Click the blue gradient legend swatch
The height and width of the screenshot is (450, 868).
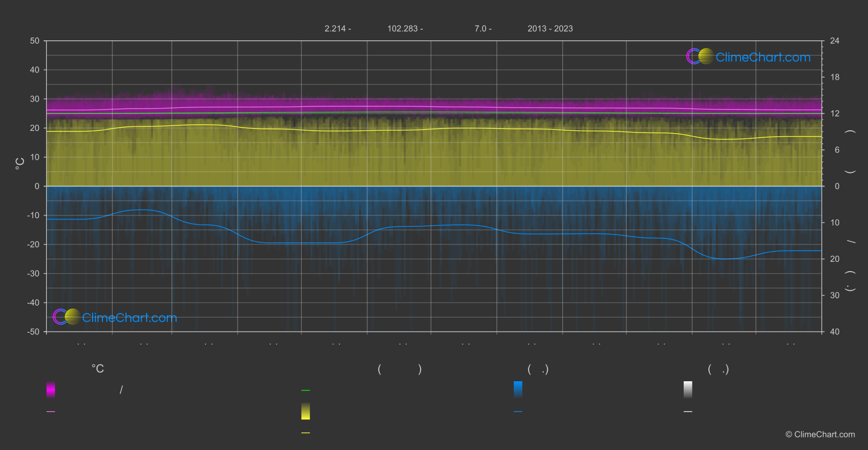(x=518, y=389)
